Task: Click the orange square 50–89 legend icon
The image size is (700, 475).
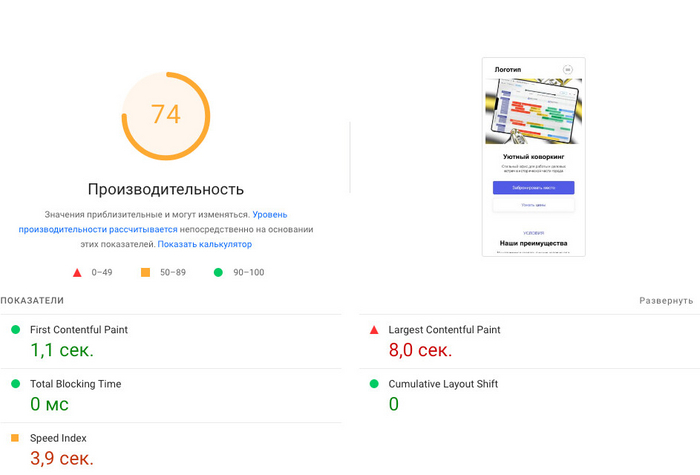Action: tap(145, 272)
